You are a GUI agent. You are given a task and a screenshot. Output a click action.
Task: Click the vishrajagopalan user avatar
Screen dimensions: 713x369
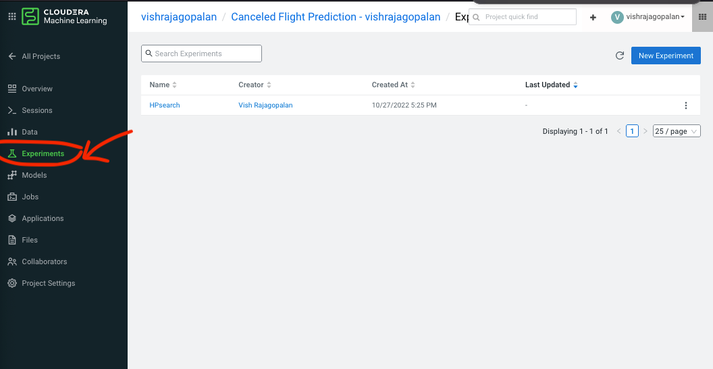click(617, 17)
